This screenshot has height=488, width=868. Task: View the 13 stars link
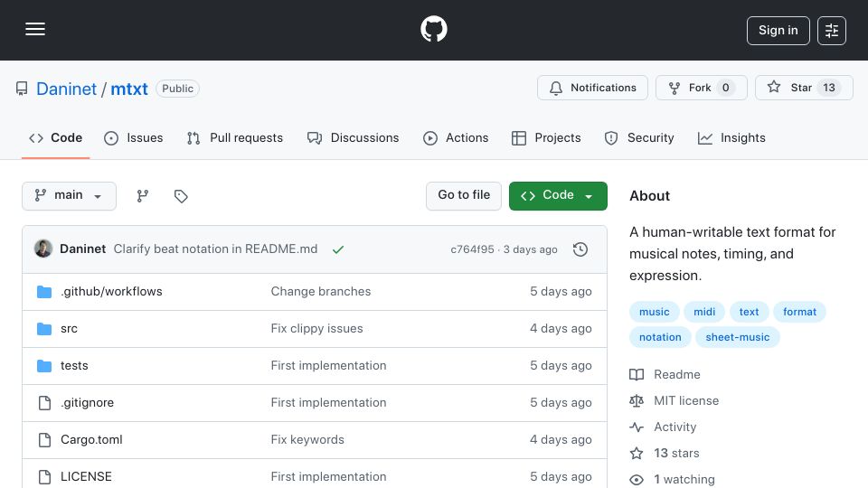(x=665, y=453)
